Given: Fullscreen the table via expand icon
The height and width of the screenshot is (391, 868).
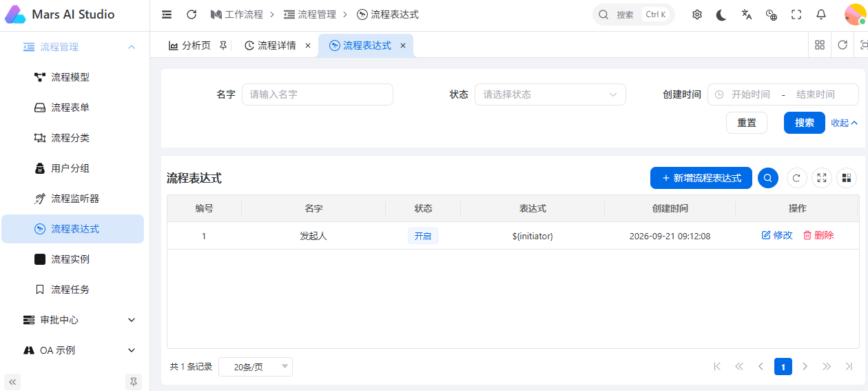Looking at the screenshot, I should pyautogui.click(x=822, y=178).
